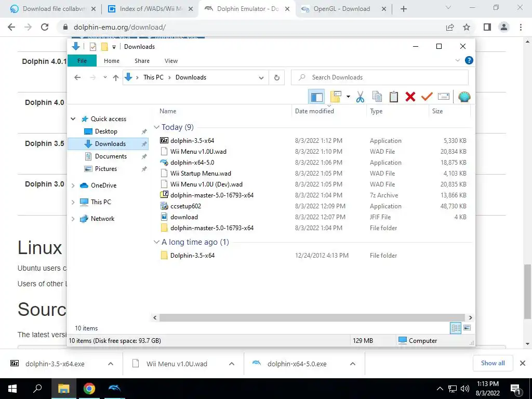
Task: Collapse the Today (9) group
Action: point(156,127)
